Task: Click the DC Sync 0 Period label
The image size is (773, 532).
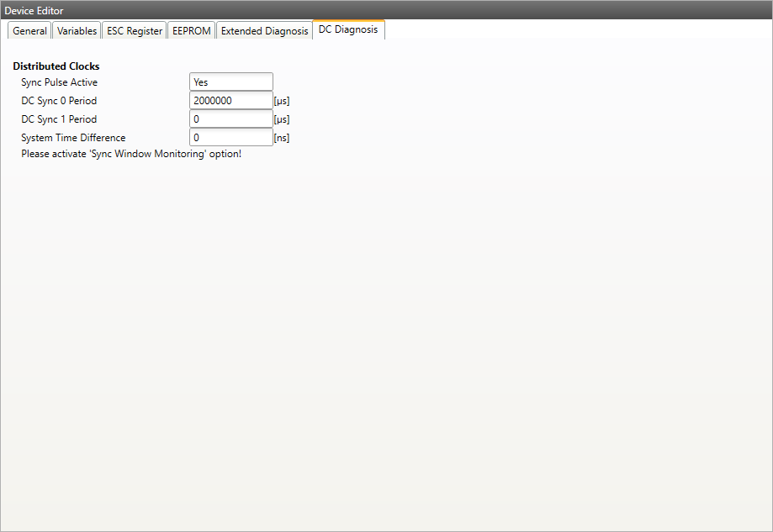Action: pyautogui.click(x=59, y=101)
